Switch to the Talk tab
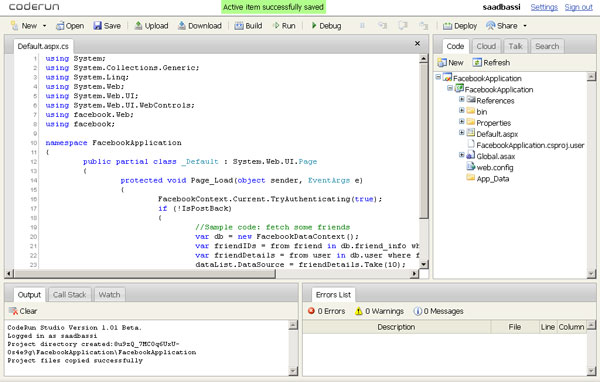Image resolution: width=600 pixels, height=382 pixels. pos(515,46)
